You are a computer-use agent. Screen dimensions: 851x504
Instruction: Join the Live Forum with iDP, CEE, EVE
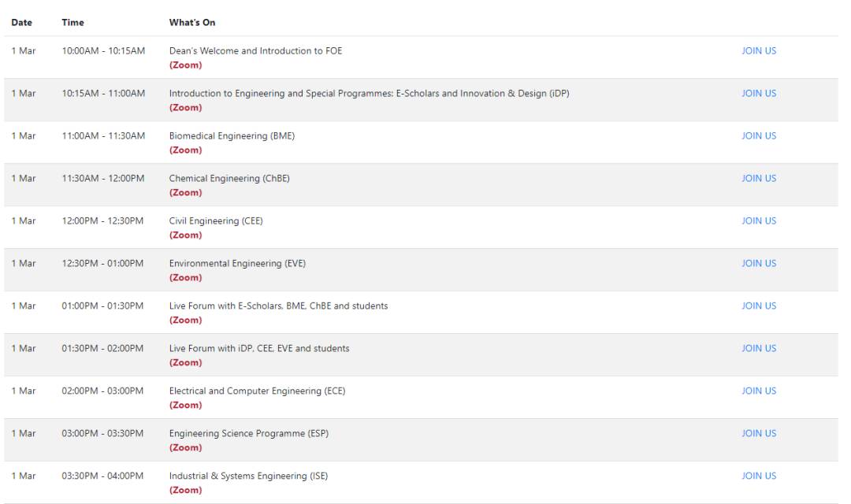pos(759,349)
